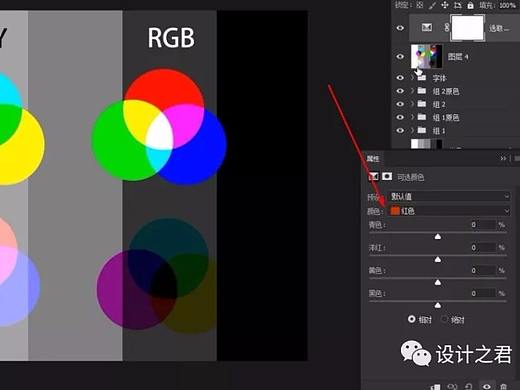Click the view previous state icon

pyautogui.click(x=452, y=387)
